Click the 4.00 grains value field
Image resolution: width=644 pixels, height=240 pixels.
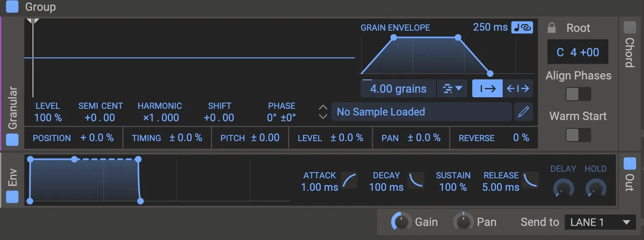coord(398,88)
